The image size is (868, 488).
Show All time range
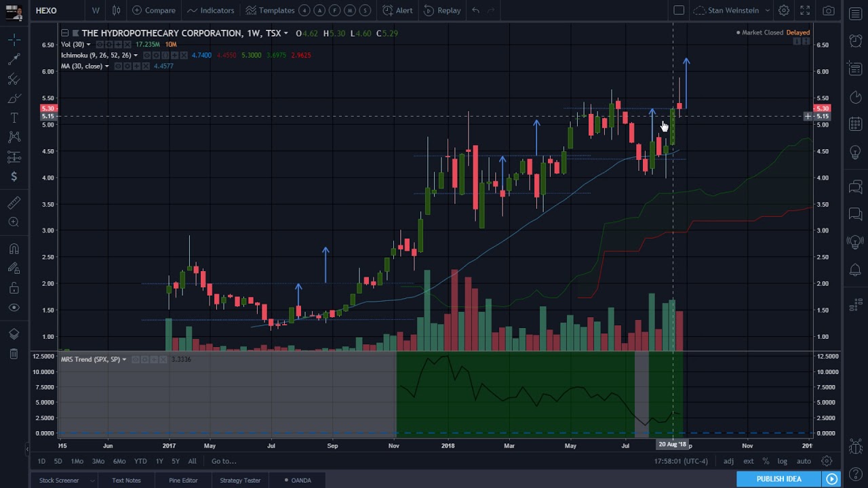[192, 462]
